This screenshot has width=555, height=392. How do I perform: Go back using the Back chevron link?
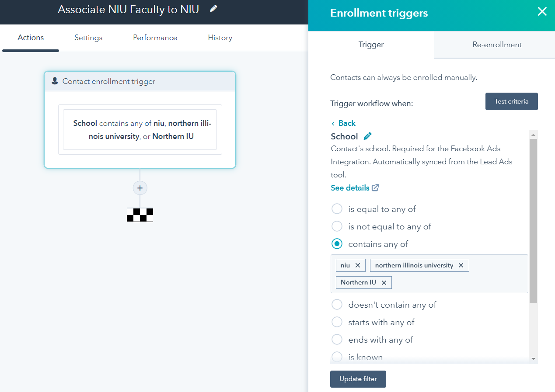click(343, 123)
